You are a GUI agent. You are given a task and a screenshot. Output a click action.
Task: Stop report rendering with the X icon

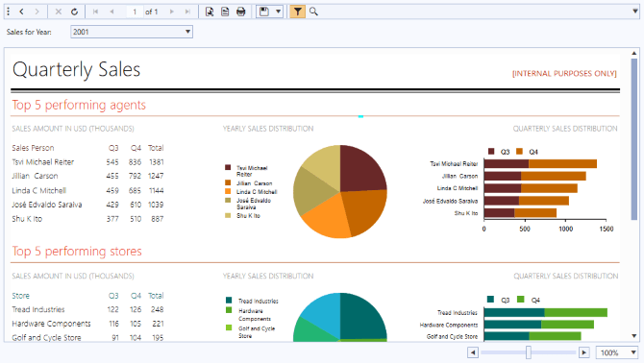point(59,12)
